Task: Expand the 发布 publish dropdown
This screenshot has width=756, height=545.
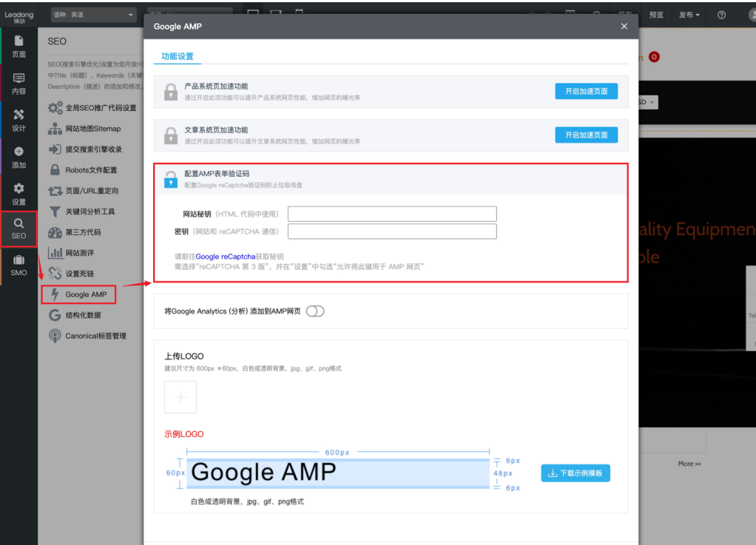Action: [x=689, y=15]
